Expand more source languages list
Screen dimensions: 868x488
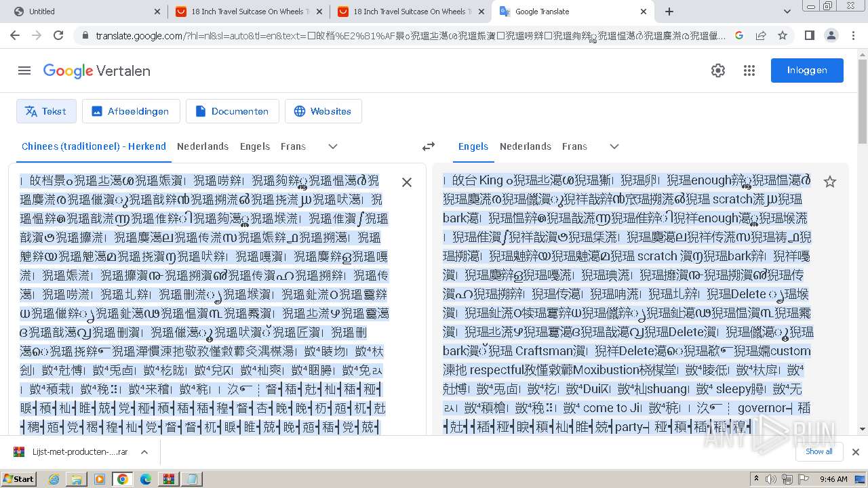333,146
